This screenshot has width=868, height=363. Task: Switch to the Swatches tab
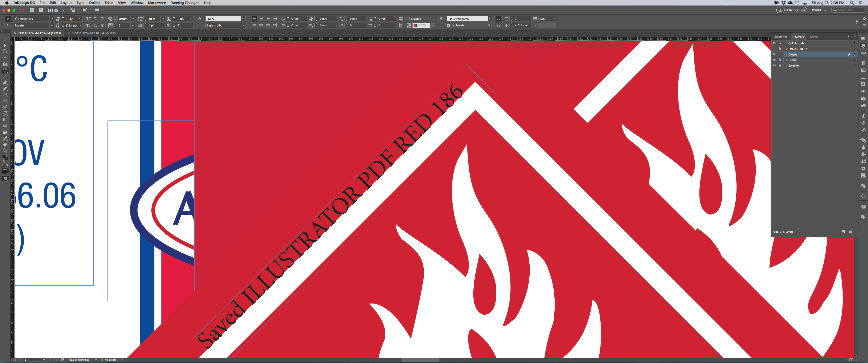pyautogui.click(x=780, y=36)
